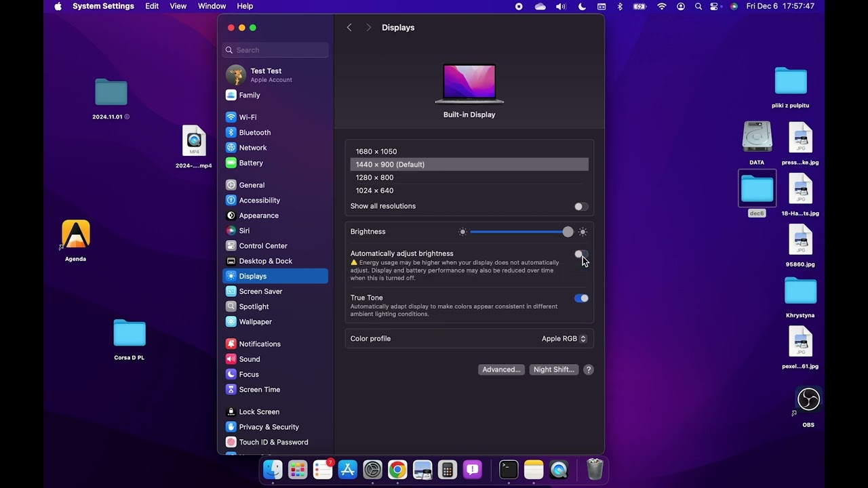The width and height of the screenshot is (868, 488).
Task: Open Test Test Apple Account
Action: pyautogui.click(x=275, y=75)
